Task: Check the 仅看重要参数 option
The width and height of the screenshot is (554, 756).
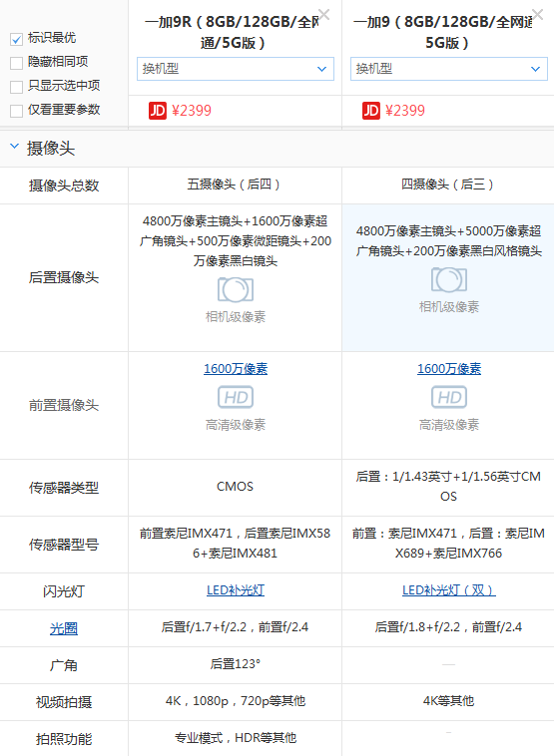Action: 16,111
